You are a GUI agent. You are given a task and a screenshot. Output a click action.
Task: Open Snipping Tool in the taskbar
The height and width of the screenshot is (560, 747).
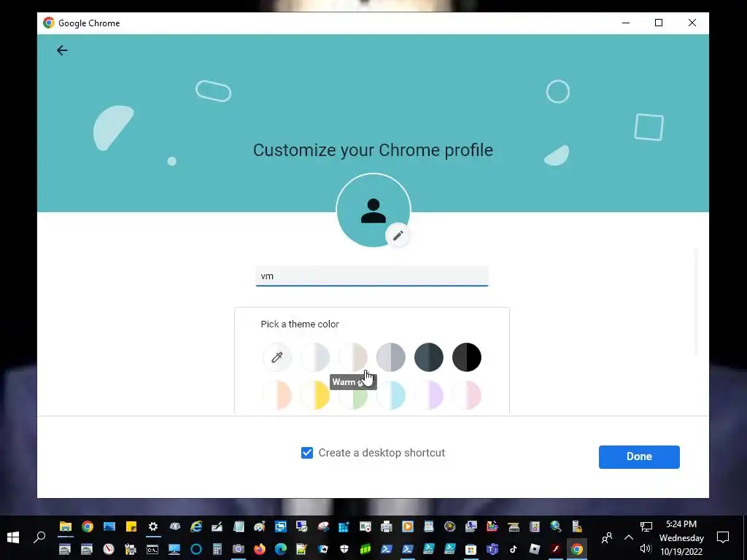tap(323, 526)
